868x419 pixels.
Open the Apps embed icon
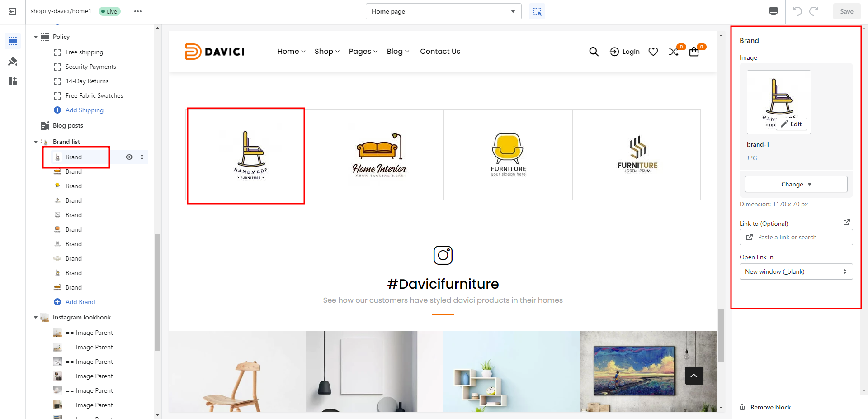coord(13,81)
